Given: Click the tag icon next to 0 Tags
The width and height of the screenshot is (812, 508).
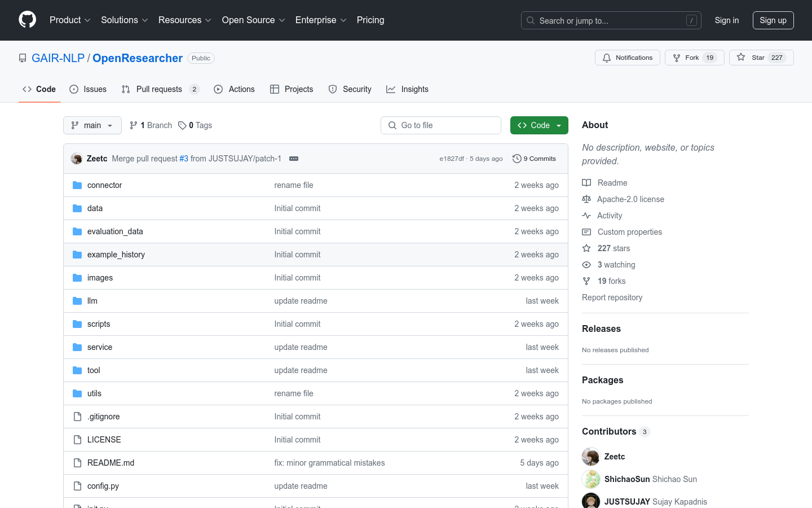Looking at the screenshot, I should (182, 125).
